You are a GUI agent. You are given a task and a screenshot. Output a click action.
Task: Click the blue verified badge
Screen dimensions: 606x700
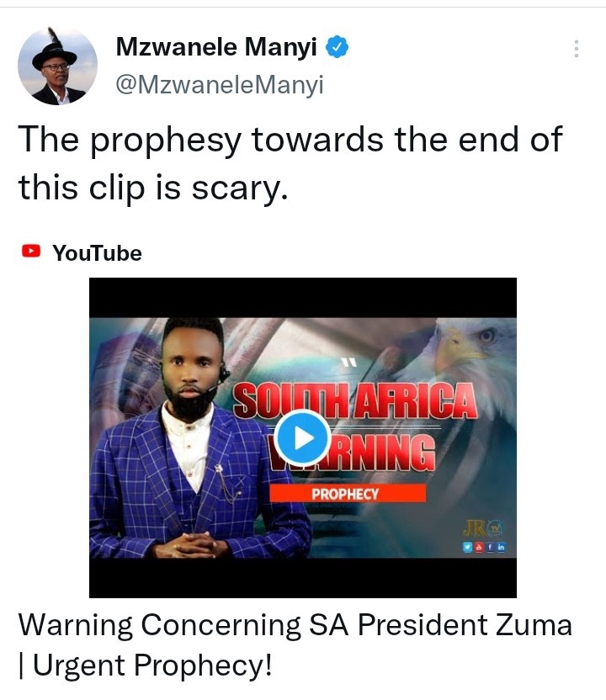(x=337, y=47)
